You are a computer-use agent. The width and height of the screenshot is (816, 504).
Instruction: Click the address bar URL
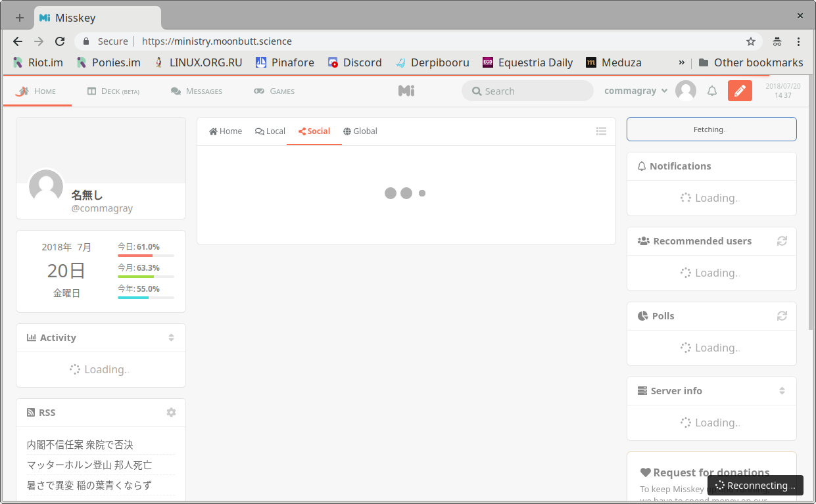tap(217, 41)
